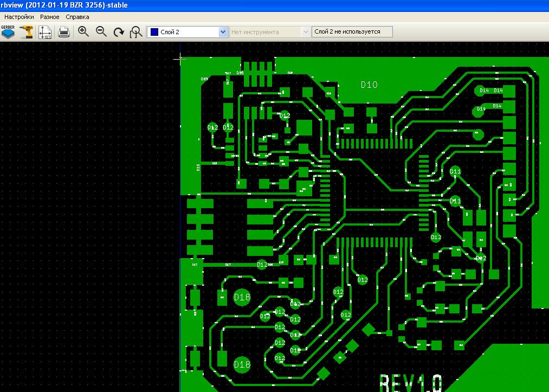Click the upper D11 round pad
Image resolution: width=549 pixels, height=392 pixels.
pyautogui.click(x=455, y=171)
